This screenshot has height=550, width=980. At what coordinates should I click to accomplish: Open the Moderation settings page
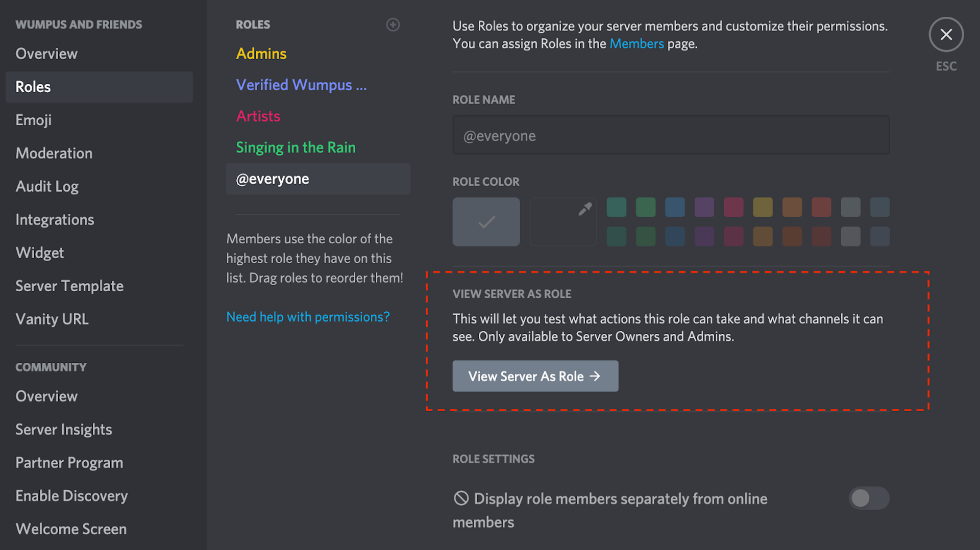click(x=54, y=153)
